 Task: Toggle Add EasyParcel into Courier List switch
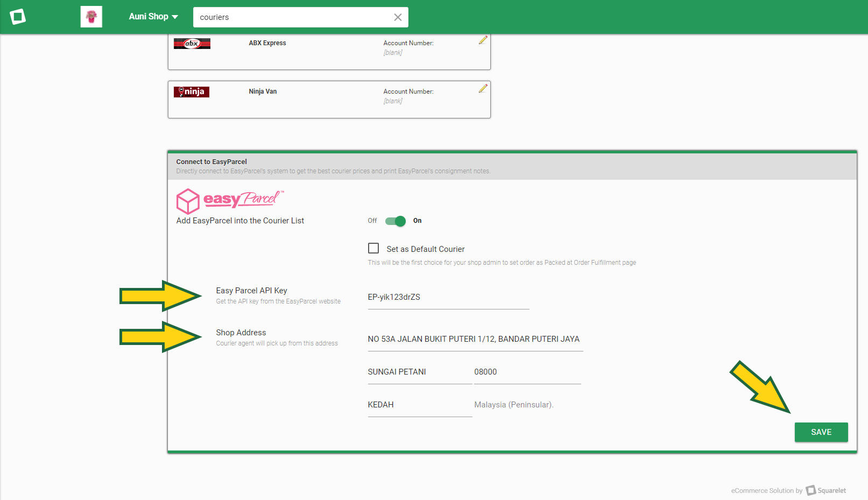(x=396, y=221)
